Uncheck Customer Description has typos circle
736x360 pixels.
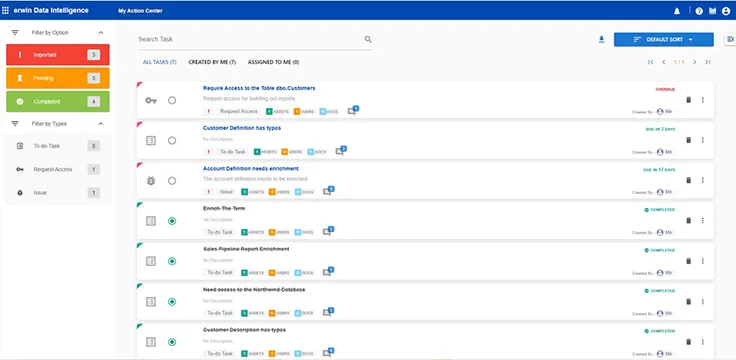point(172,342)
